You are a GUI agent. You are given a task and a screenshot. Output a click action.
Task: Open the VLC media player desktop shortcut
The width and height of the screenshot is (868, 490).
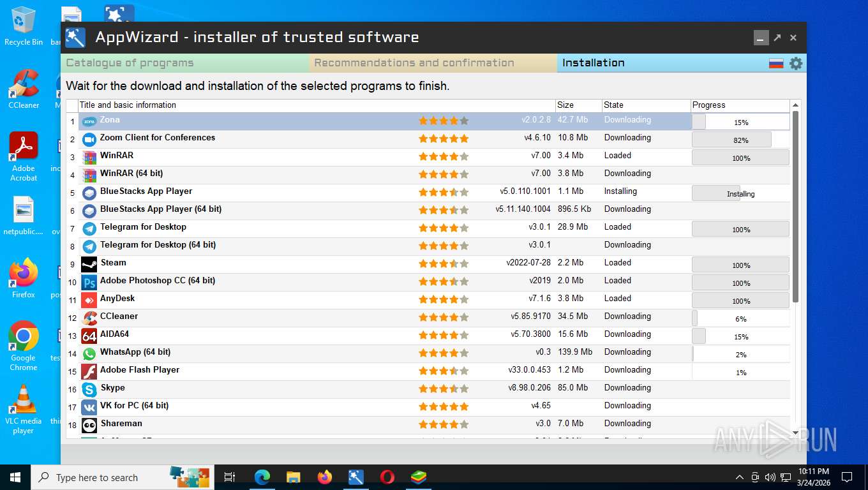pos(24,409)
